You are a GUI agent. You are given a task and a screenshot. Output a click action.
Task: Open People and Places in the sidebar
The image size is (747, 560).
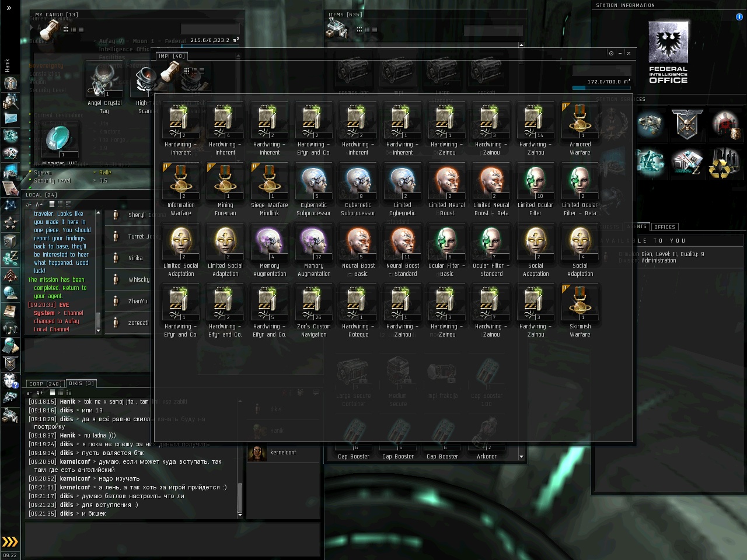click(10, 101)
